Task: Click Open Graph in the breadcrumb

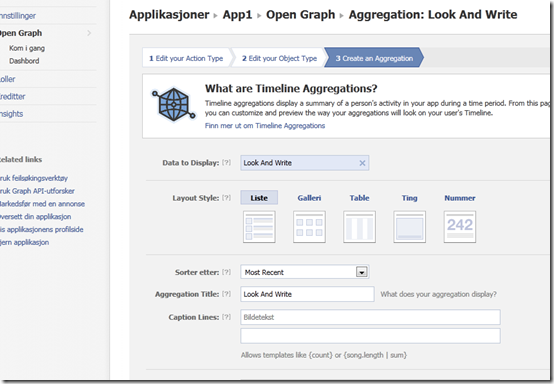Action: coord(300,14)
